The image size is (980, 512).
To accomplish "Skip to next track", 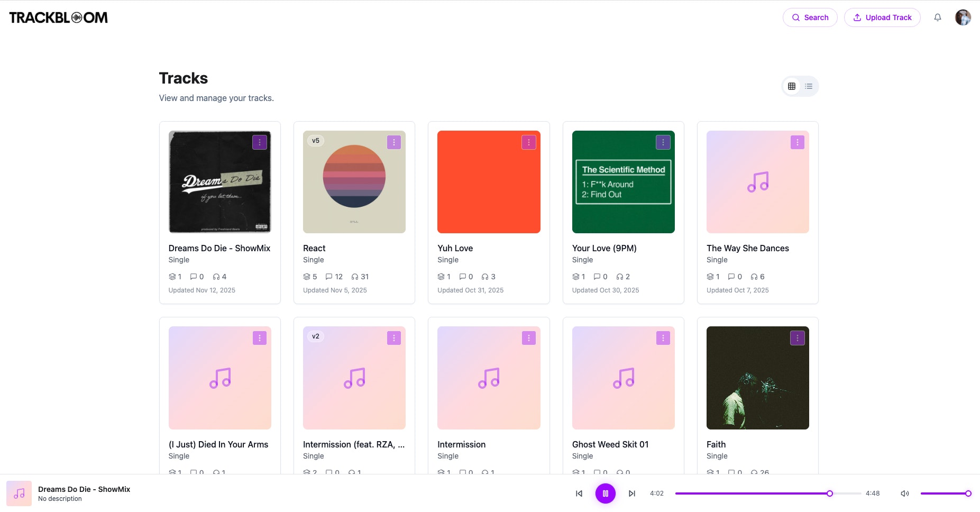I will [x=632, y=493].
